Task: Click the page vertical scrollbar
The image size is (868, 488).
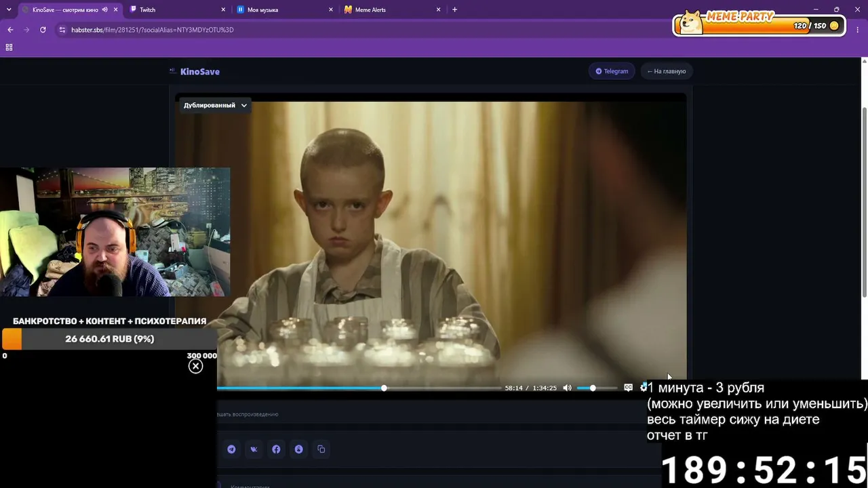Action: (x=864, y=201)
